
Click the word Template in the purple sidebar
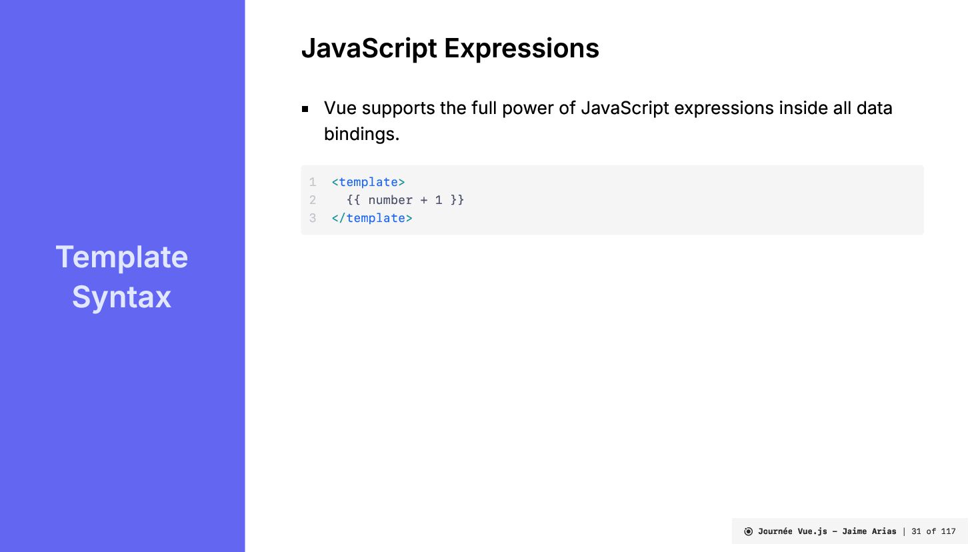pyautogui.click(x=122, y=257)
